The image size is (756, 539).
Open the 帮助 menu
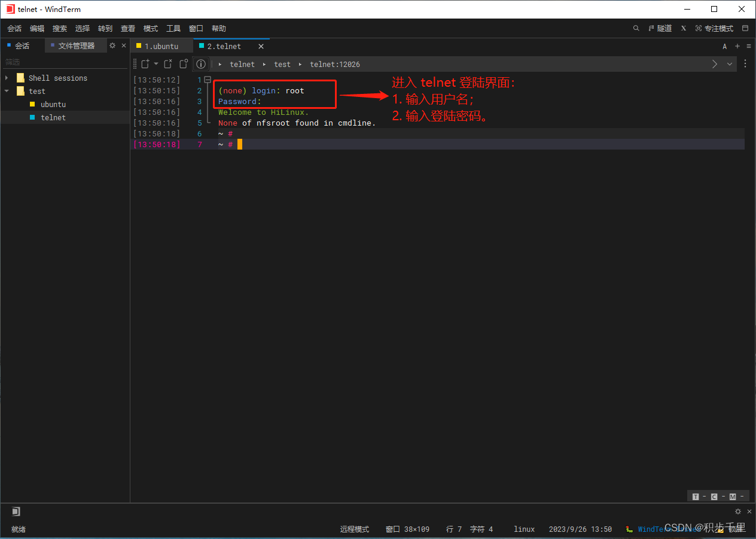pos(219,28)
